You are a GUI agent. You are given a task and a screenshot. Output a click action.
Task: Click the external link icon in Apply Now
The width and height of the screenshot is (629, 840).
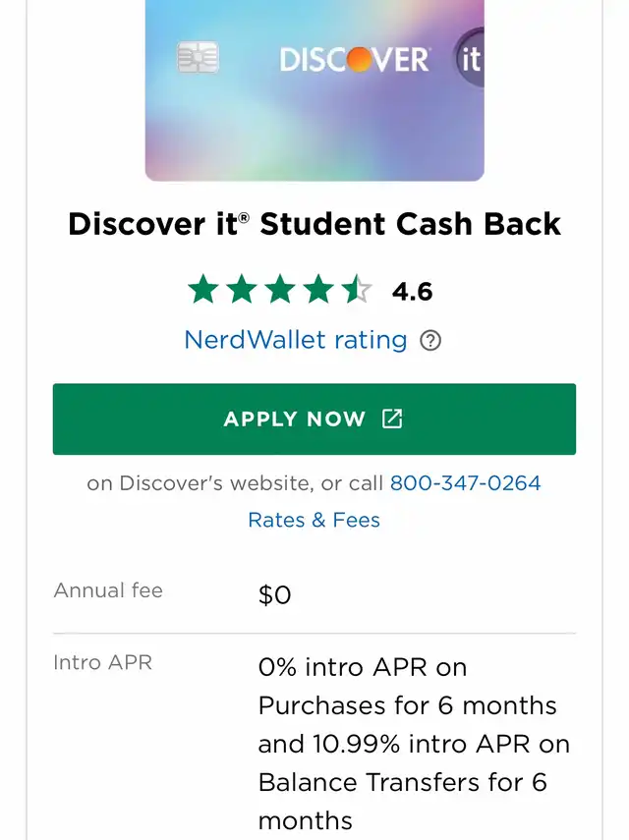pyautogui.click(x=392, y=419)
